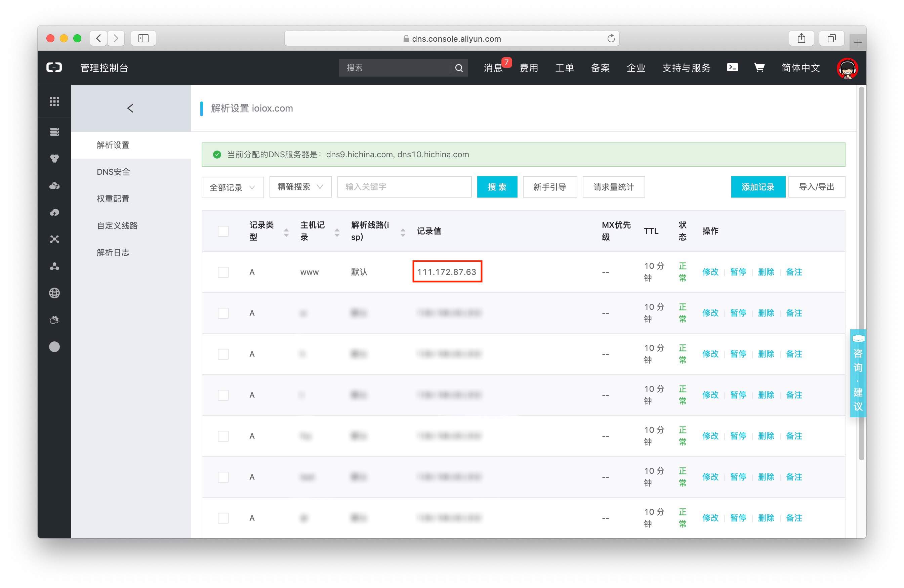This screenshot has height=588, width=904.
Task: Click the products grid menu icon
Action: pyautogui.click(x=54, y=101)
